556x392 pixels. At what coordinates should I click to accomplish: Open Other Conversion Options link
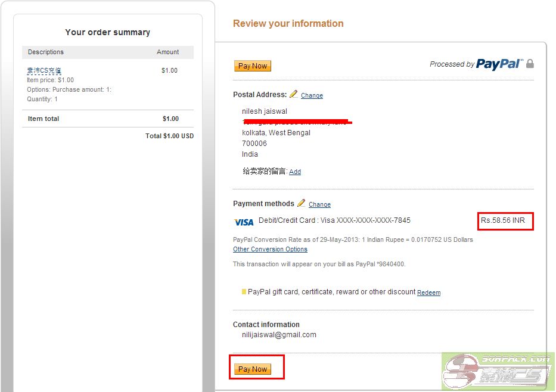point(270,249)
